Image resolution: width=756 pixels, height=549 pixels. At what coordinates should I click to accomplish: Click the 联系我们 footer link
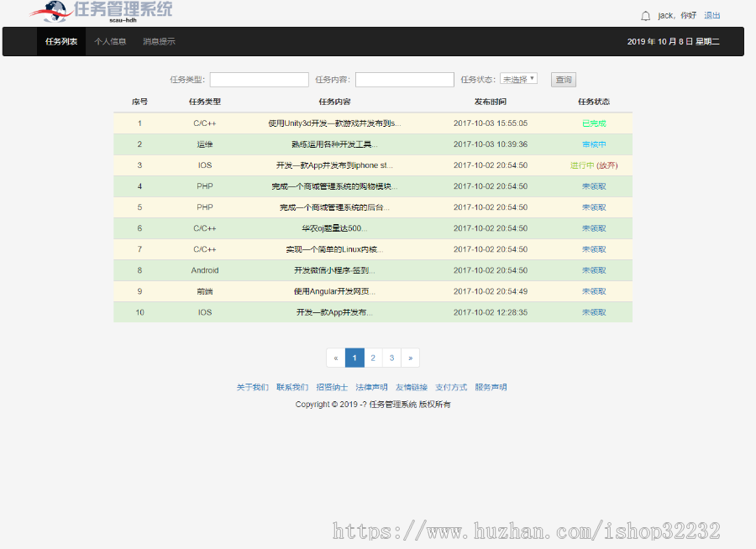291,387
